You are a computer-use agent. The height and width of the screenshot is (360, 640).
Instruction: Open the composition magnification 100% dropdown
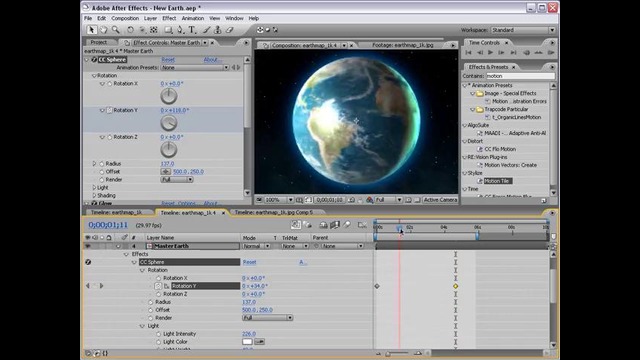click(x=279, y=200)
